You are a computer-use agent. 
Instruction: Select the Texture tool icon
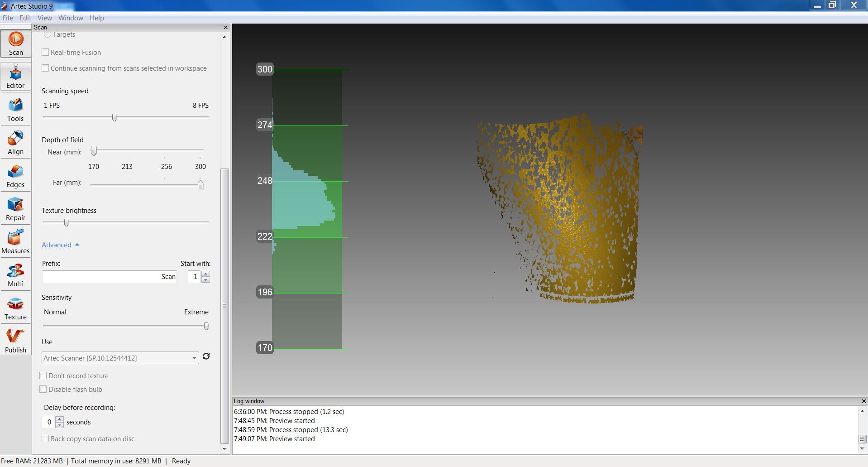pyautogui.click(x=15, y=308)
